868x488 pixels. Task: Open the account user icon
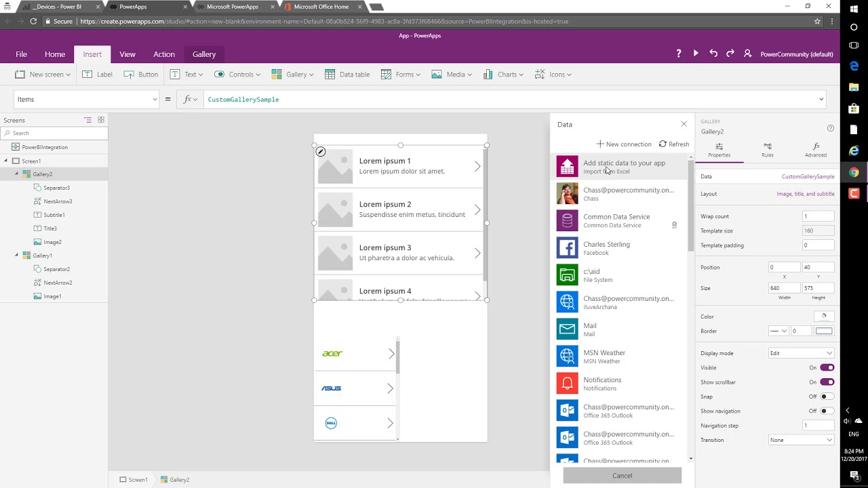[x=748, y=54]
